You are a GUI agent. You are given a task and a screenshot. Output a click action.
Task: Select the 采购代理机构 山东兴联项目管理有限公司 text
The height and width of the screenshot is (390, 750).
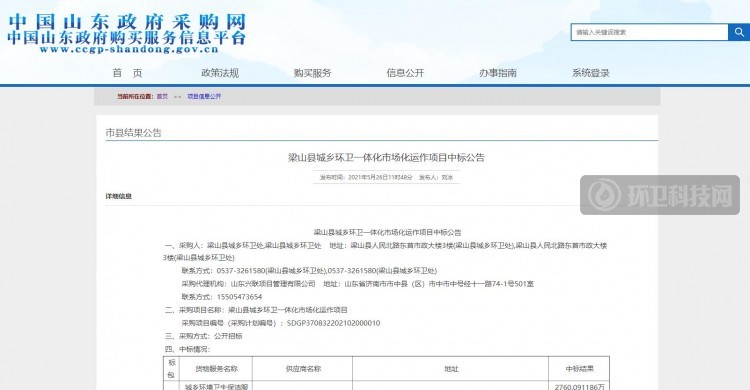pyautogui.click(x=248, y=284)
